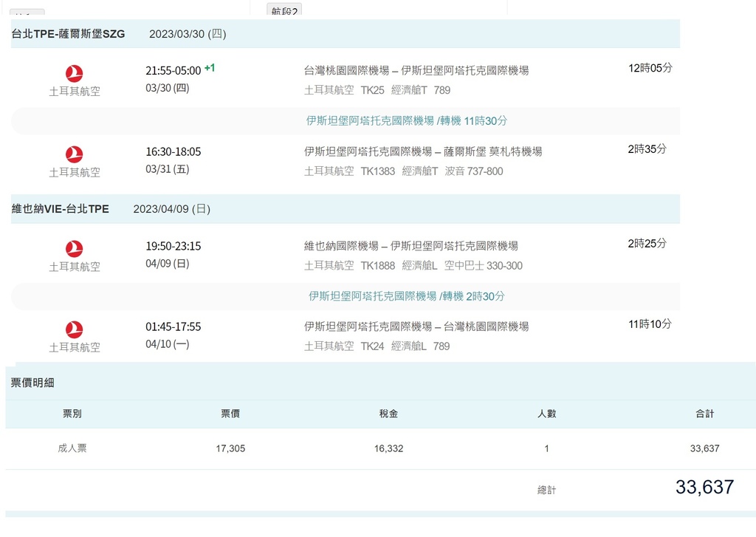Click flight number TK24
Viewport: 756px width, 537px height.
(372, 346)
